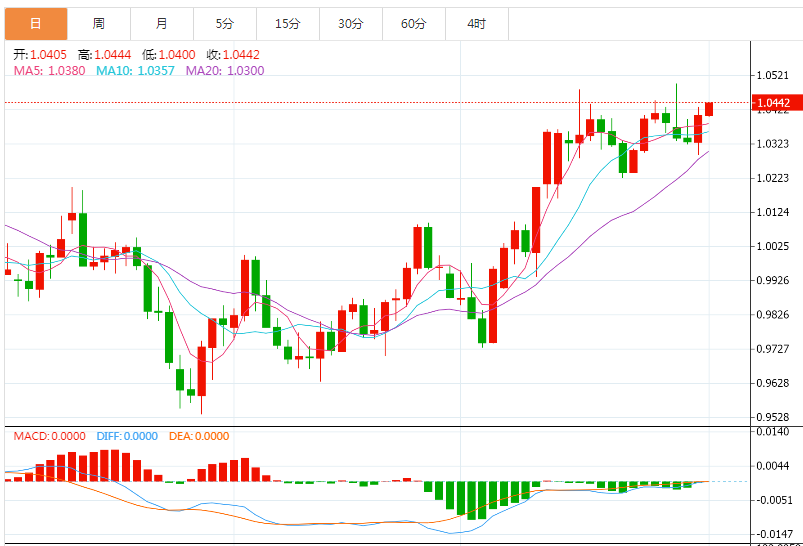Image resolution: width=803 pixels, height=546 pixels.
Task: Click the 0.9528 price axis label
Action: pos(773,417)
